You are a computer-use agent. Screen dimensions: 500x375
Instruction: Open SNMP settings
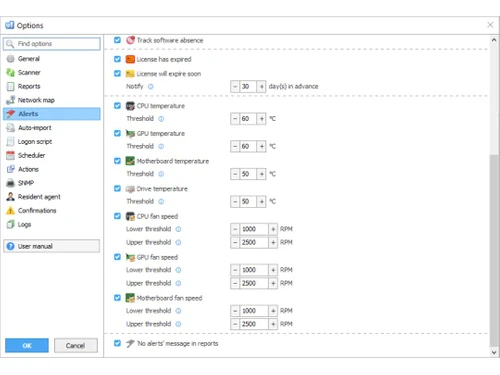[52, 183]
